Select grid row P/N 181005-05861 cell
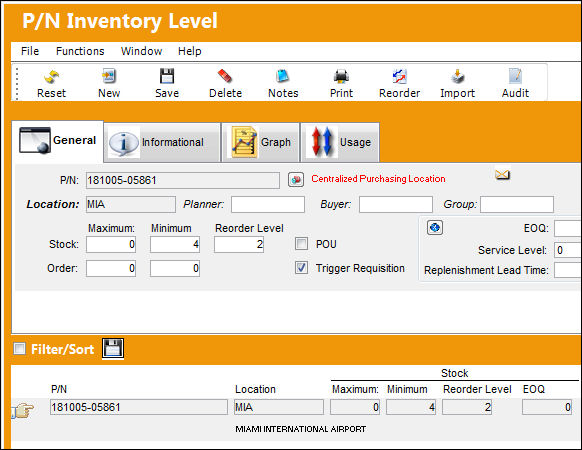 [139, 407]
